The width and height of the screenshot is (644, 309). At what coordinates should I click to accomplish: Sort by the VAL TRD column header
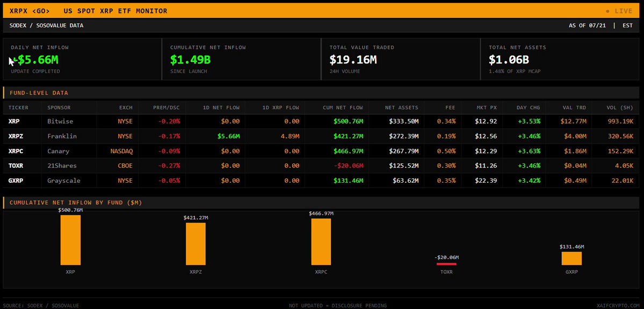[574, 107]
